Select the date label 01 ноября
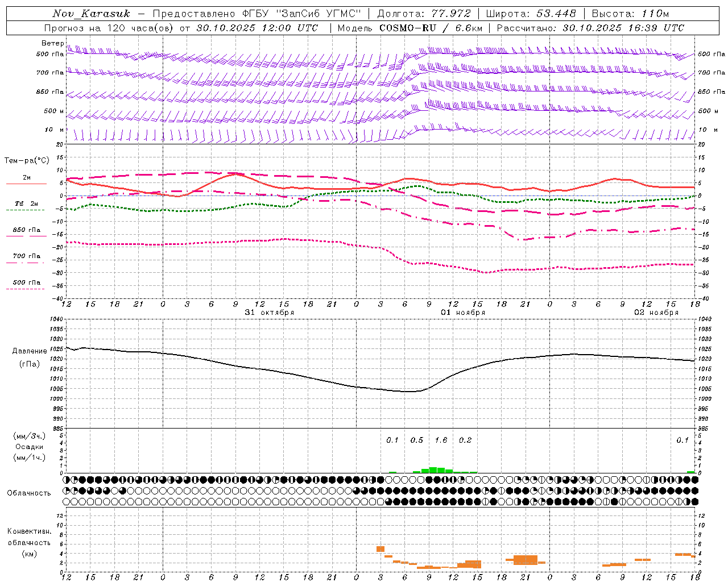 pos(463,312)
